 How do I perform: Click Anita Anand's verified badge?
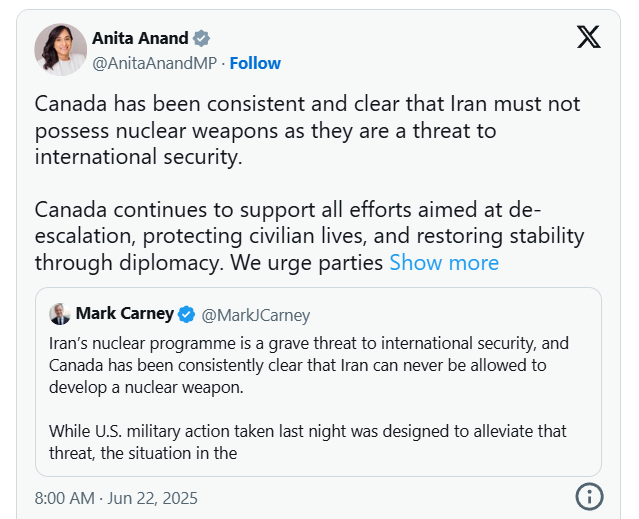coord(202,39)
